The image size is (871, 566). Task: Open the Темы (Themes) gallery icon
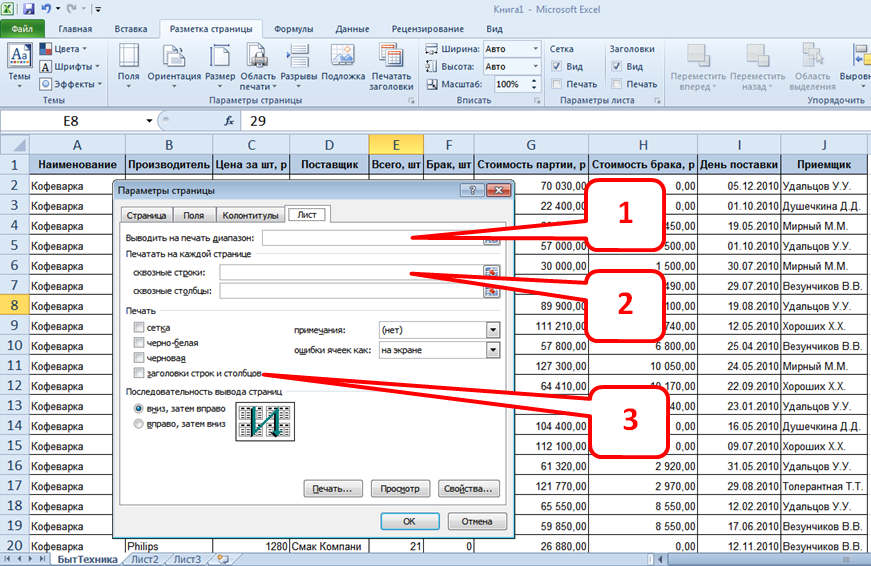click(x=19, y=58)
